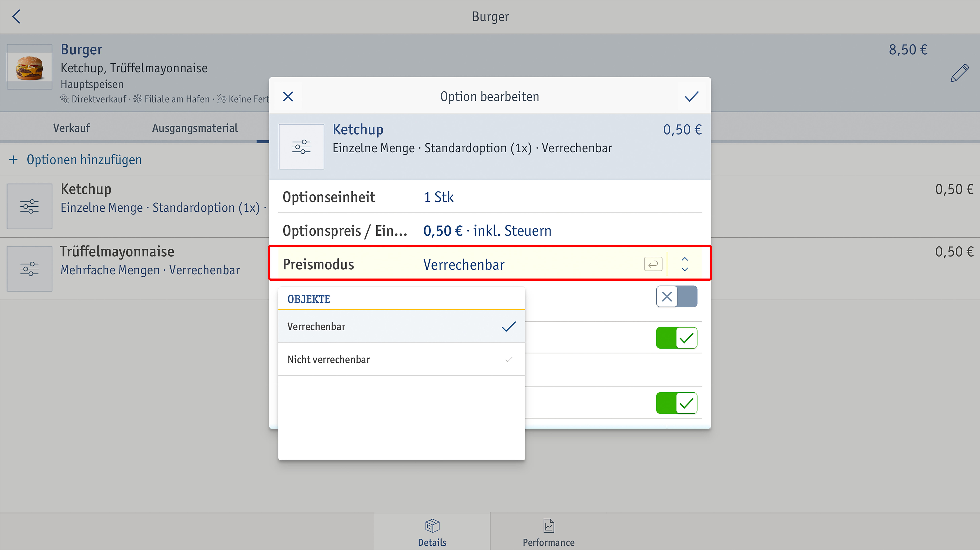Screen dimensions: 980x550
Task: Click the Ketchup option icon in list
Action: pos(30,206)
